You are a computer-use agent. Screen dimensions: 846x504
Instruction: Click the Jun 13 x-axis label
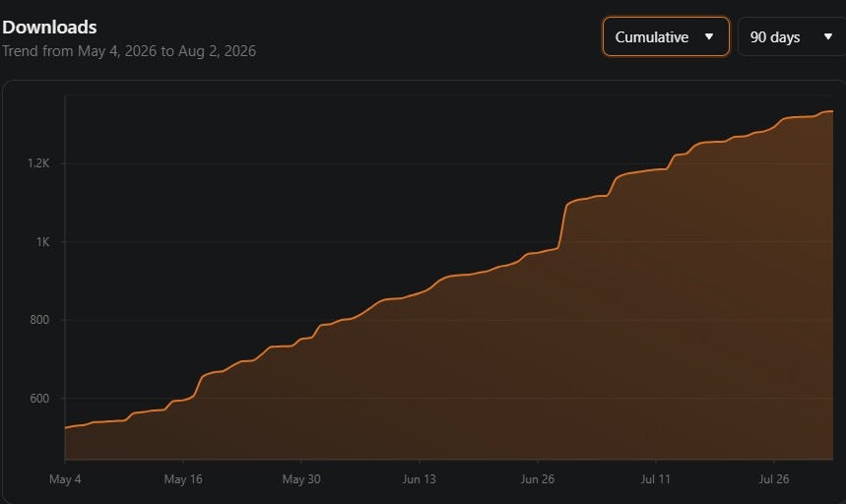tap(420, 479)
